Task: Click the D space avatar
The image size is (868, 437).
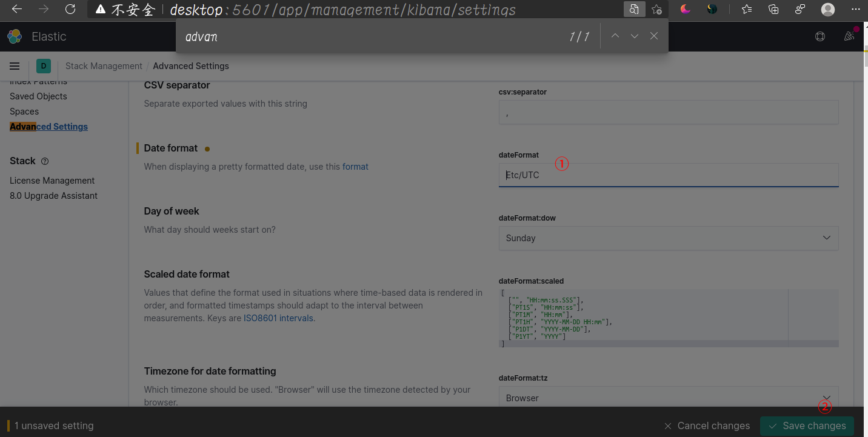Action: pyautogui.click(x=43, y=66)
